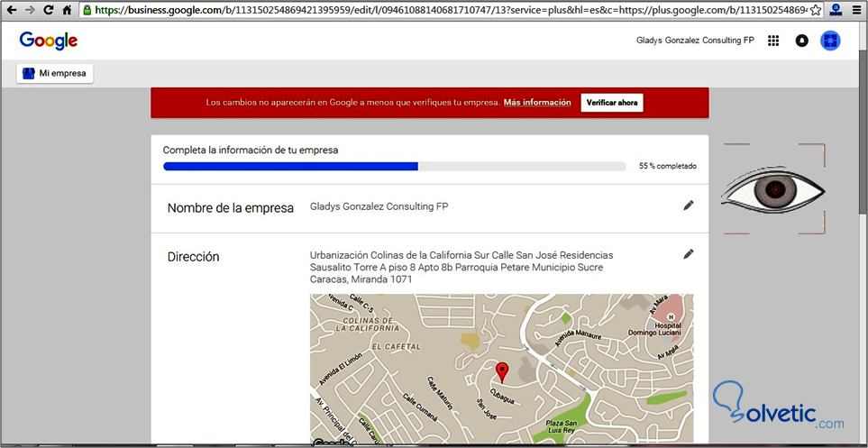Reload the page with the refresh icon

point(49,10)
